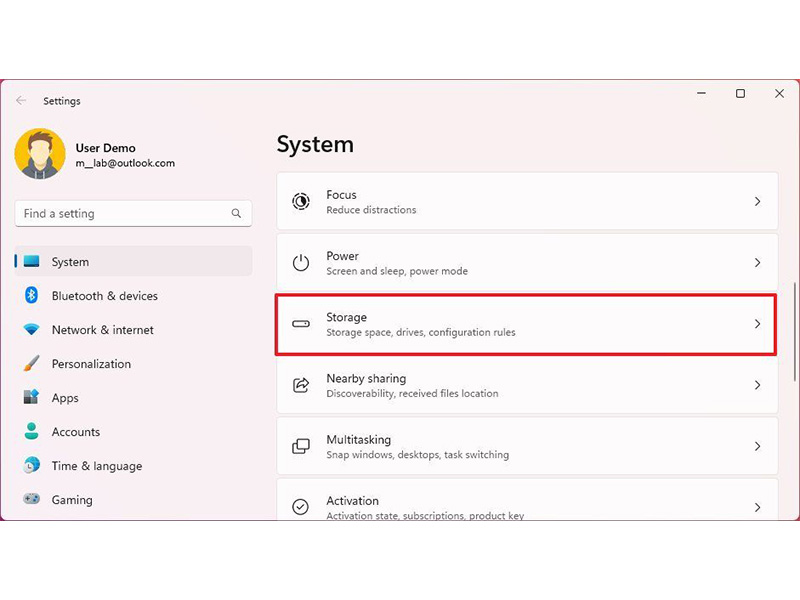Open the Focus settings title
The width and height of the screenshot is (800, 600).
pos(341,195)
